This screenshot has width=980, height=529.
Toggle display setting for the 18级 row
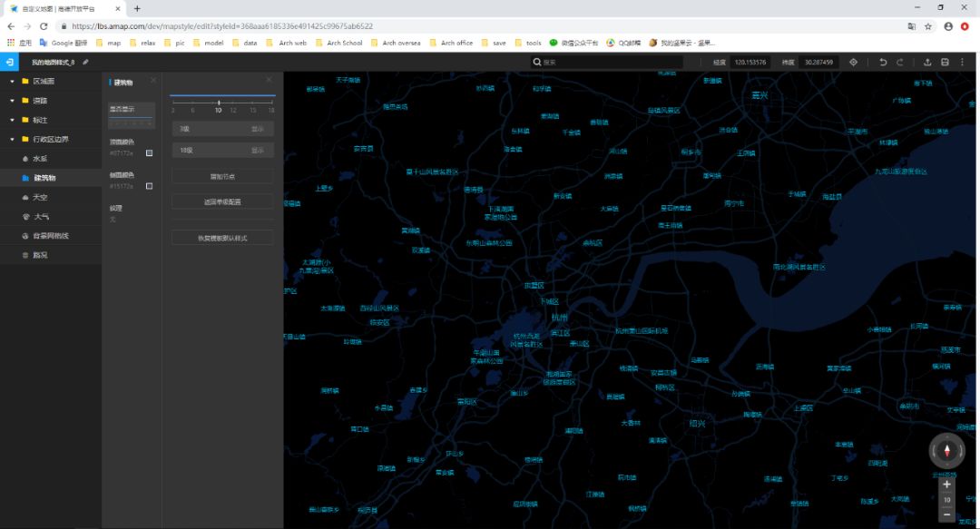point(257,150)
